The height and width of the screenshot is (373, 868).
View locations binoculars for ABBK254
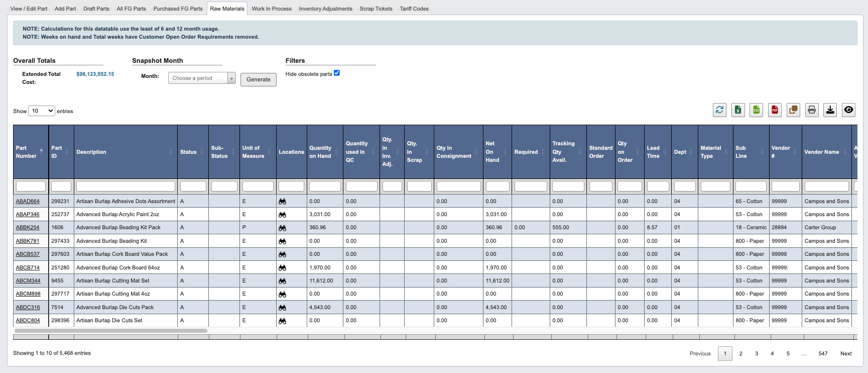point(283,228)
